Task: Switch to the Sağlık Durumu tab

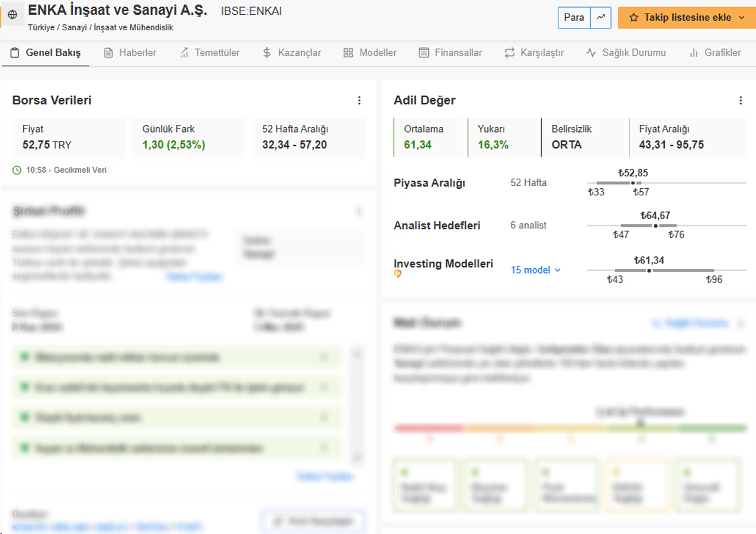Action: point(626,53)
